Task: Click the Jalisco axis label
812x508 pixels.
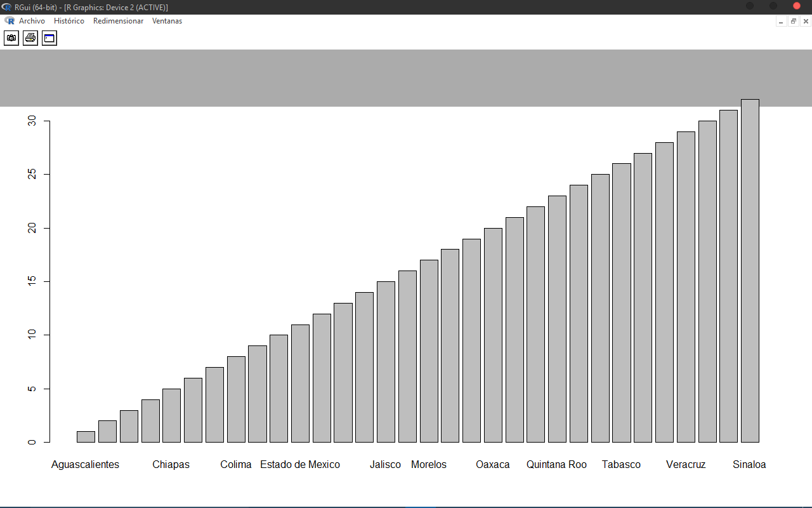Action: [385, 465]
